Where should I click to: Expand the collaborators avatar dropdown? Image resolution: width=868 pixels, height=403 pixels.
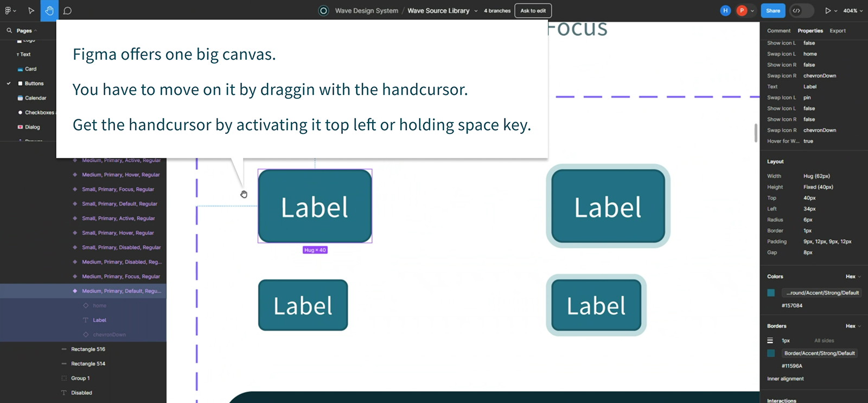[x=752, y=11]
